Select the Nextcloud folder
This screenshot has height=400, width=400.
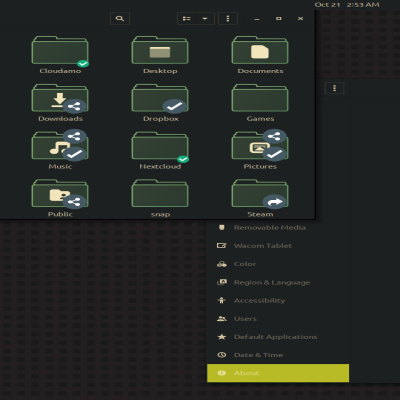[160, 146]
